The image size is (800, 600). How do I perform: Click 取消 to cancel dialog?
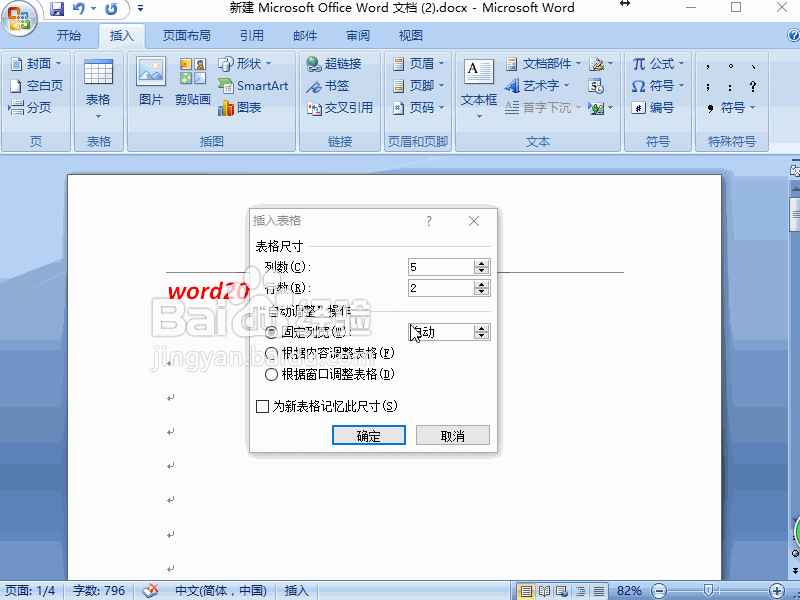tap(453, 435)
